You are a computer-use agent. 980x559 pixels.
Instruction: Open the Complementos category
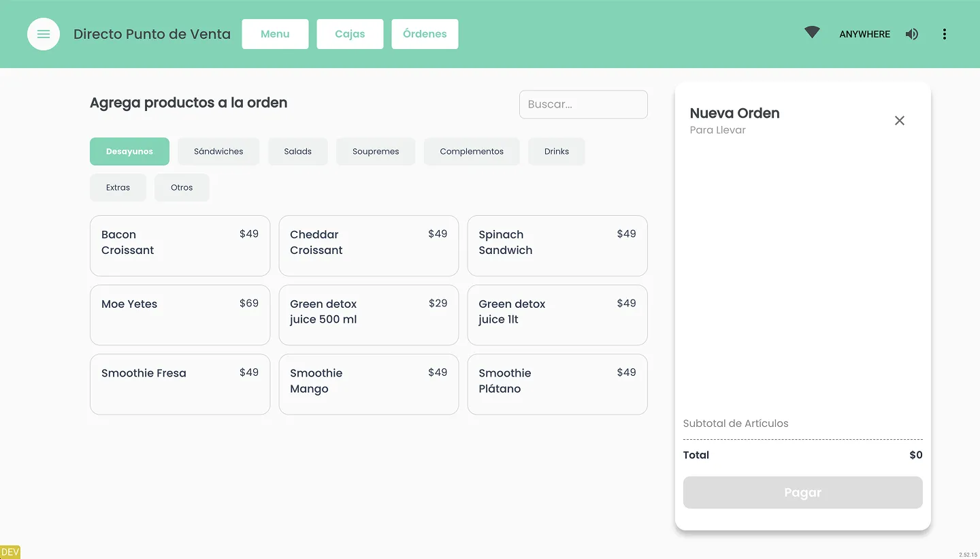coord(472,151)
